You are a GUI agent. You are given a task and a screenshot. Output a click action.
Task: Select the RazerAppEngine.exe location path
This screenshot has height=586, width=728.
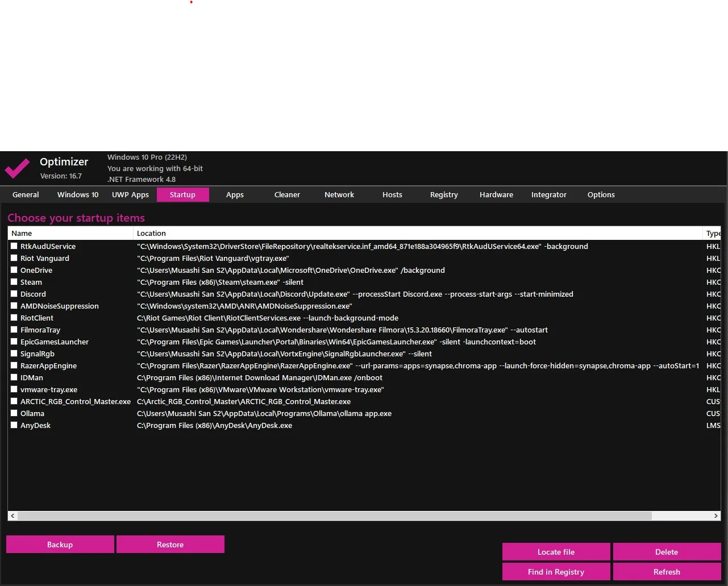click(x=418, y=365)
